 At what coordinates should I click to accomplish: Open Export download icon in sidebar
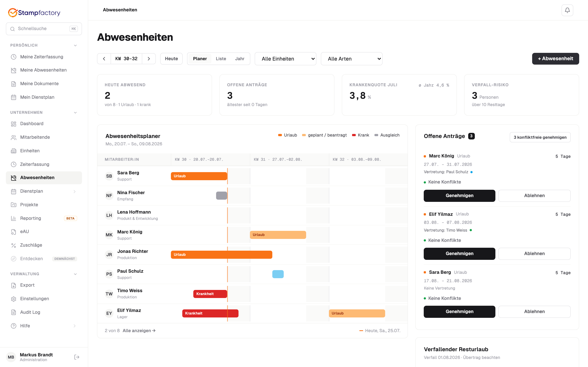(14, 285)
